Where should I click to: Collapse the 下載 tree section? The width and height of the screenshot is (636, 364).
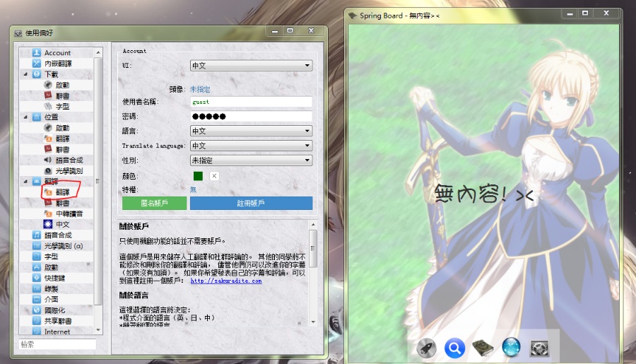pyautogui.click(x=25, y=74)
